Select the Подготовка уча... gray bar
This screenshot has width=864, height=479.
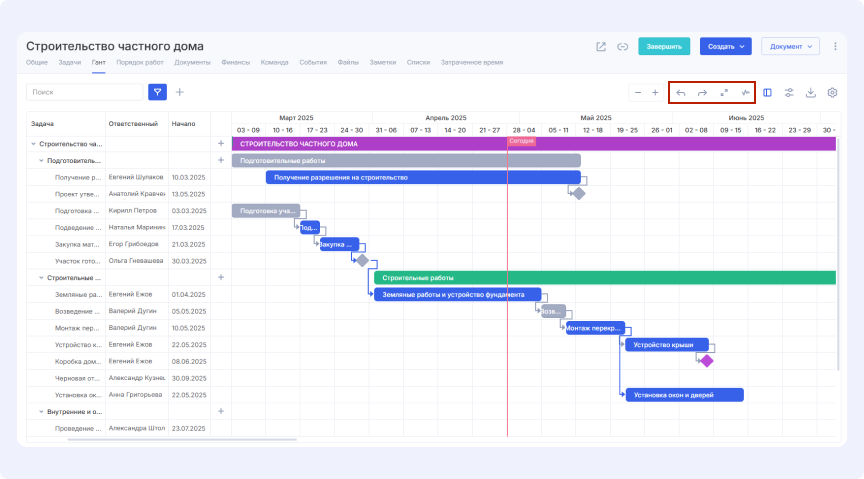(266, 211)
